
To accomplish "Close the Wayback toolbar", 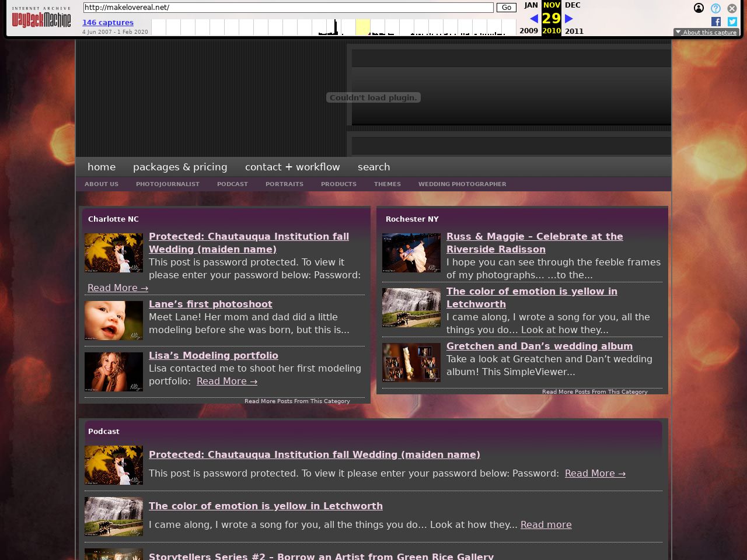I will click(x=732, y=8).
